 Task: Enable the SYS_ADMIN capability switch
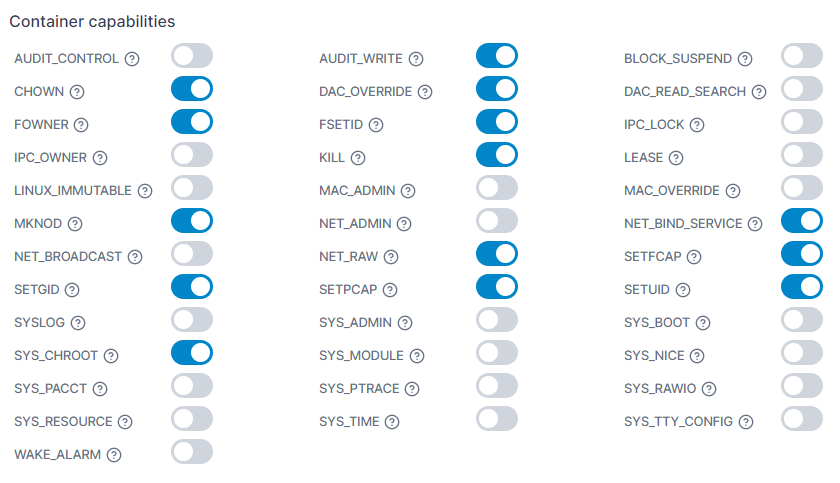[496, 320]
